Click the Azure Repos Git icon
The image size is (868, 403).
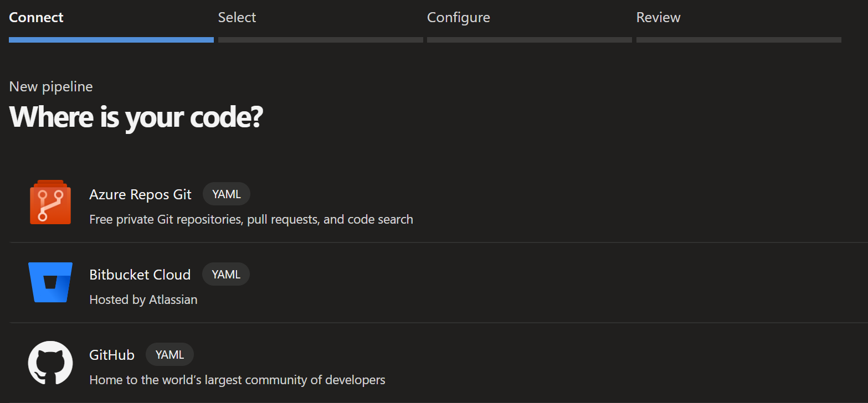(x=50, y=202)
